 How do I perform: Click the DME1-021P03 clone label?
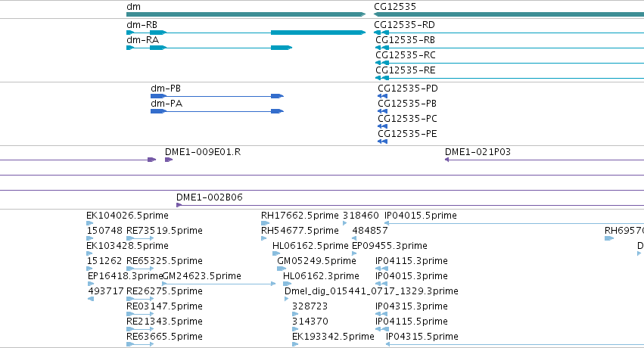[478, 152]
